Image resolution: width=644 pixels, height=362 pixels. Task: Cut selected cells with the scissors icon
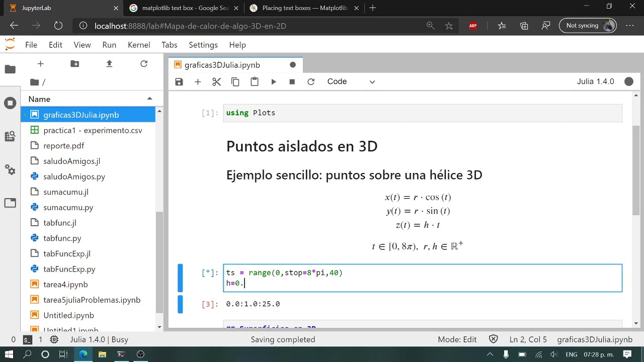pyautogui.click(x=217, y=81)
